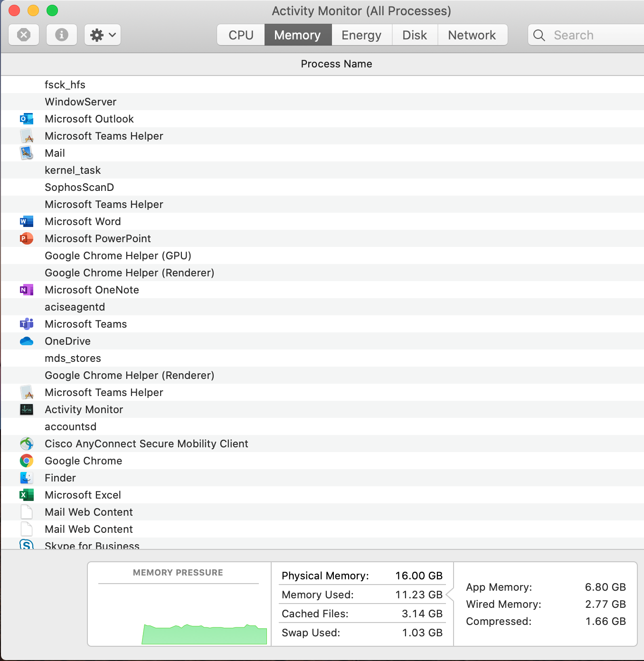Select the OneDrive process name
The image size is (644, 661).
tap(68, 341)
